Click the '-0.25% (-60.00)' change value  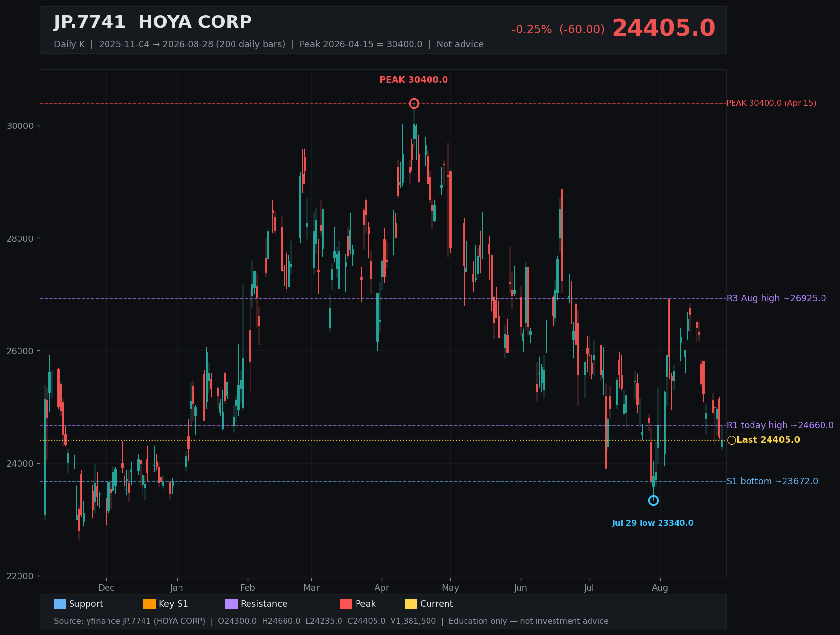pyautogui.click(x=558, y=29)
